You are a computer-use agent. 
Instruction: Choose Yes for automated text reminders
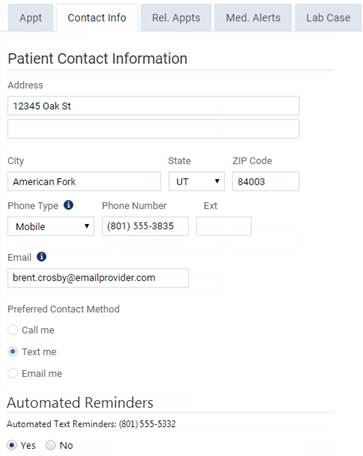pyautogui.click(x=12, y=445)
